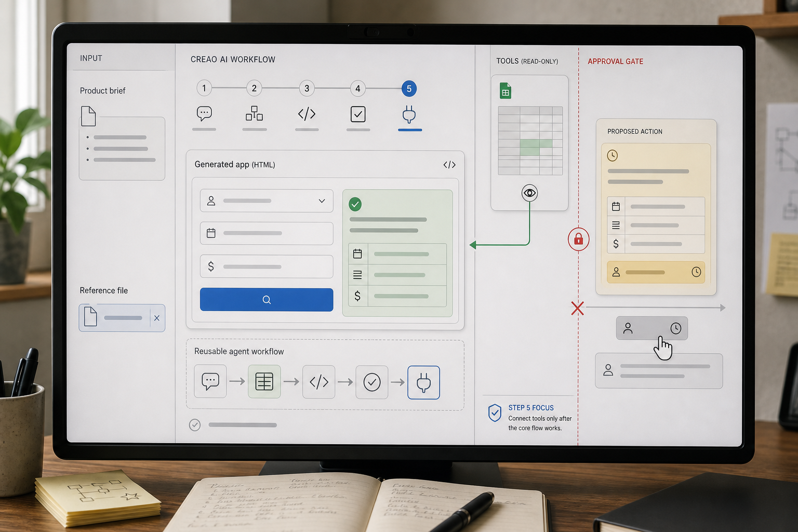The width and height of the screenshot is (798, 532).
Task: Expand the user selection dropdown chevron
Action: click(x=322, y=201)
